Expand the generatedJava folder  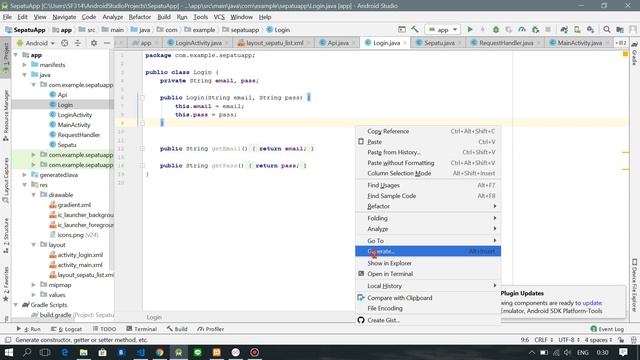(x=25, y=175)
